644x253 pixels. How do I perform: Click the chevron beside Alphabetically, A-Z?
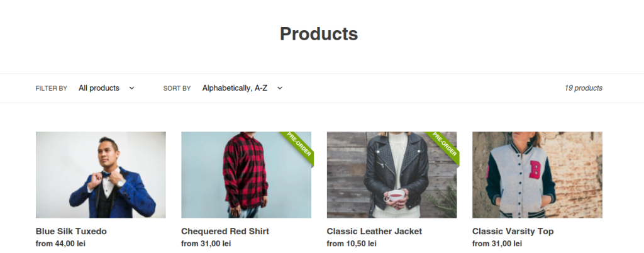pos(280,88)
